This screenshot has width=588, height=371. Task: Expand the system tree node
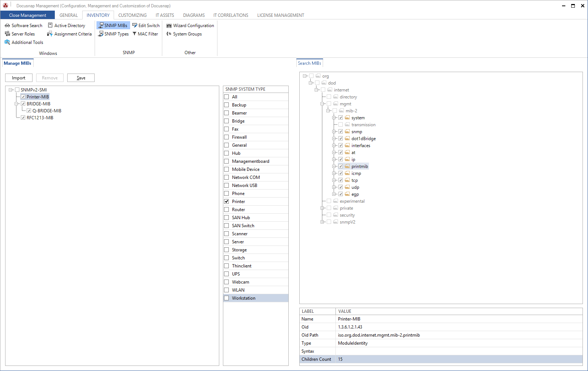coord(334,117)
